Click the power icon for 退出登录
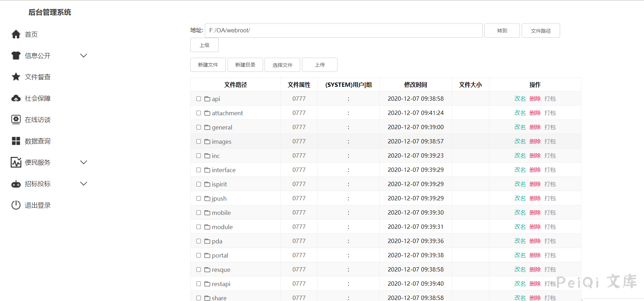 tap(16, 205)
